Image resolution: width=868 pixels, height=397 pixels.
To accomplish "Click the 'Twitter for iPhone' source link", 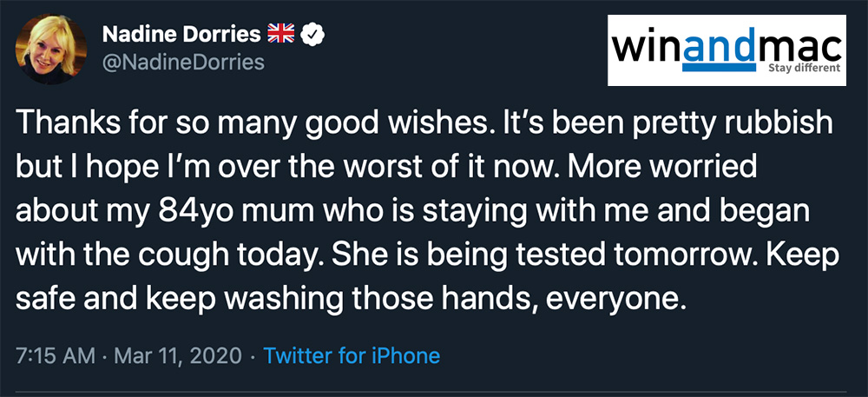I will pyautogui.click(x=351, y=355).
